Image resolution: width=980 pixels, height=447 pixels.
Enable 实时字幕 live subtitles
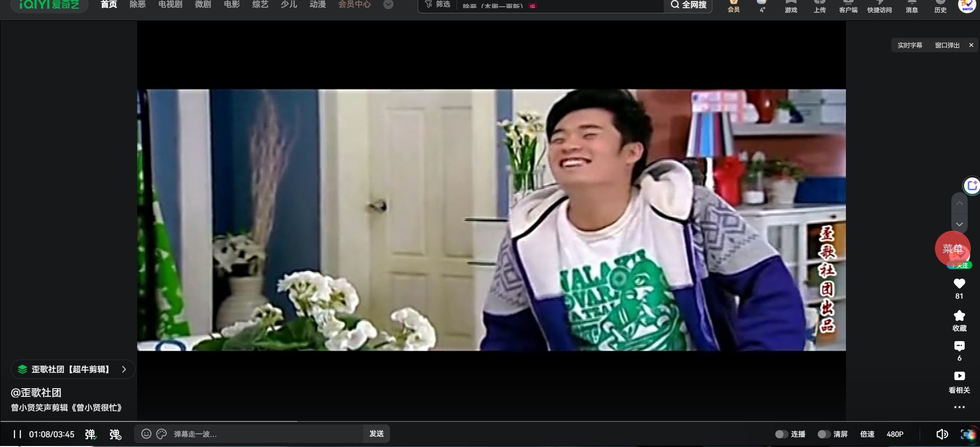click(910, 46)
